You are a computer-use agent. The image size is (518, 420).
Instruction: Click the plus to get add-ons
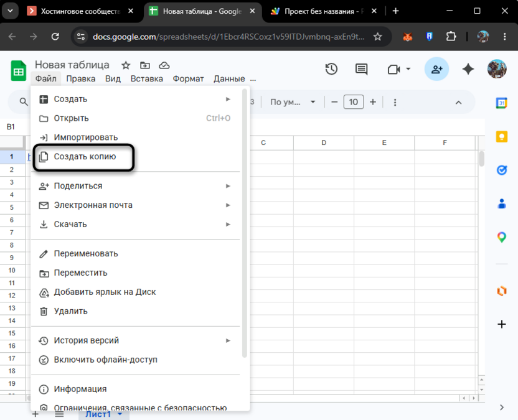click(501, 324)
